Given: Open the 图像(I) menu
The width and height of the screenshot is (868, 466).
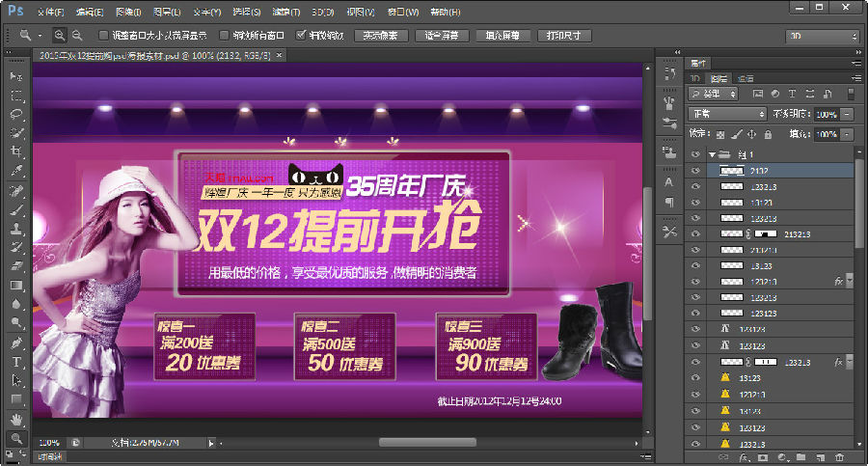Looking at the screenshot, I should click(128, 12).
